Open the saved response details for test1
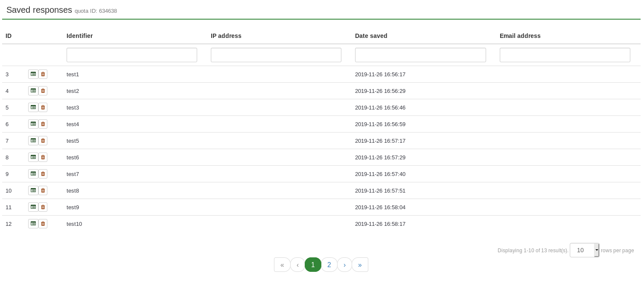644x294 pixels. [33, 74]
